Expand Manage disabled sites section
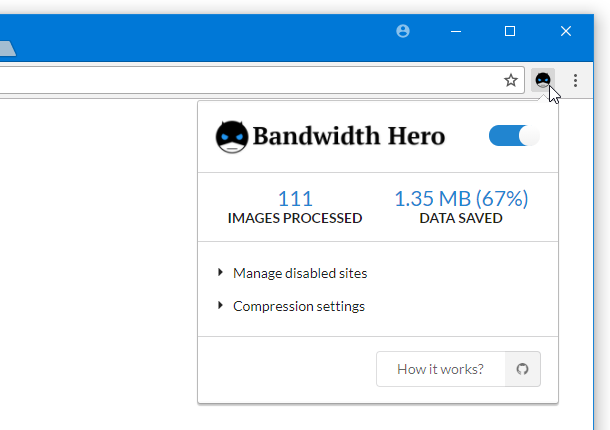This screenshot has height=430, width=610. (293, 273)
